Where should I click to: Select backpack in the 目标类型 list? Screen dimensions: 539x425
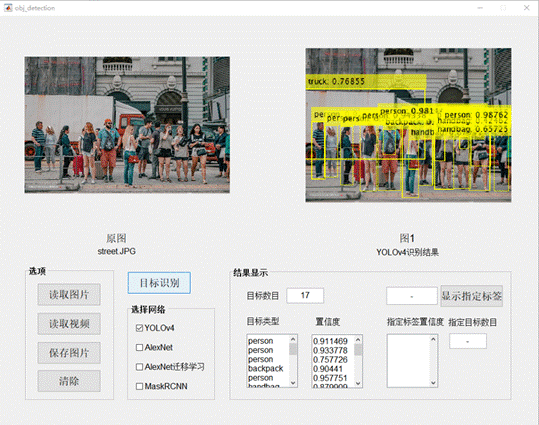pyautogui.click(x=265, y=369)
